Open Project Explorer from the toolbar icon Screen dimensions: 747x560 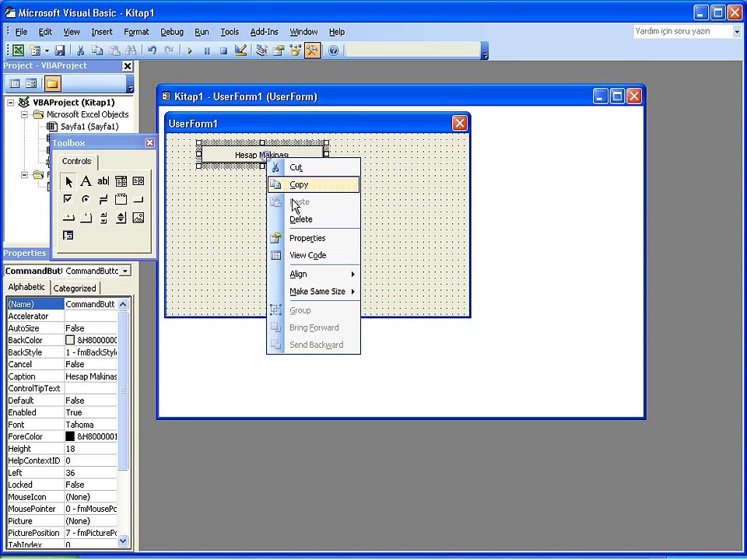(261, 50)
